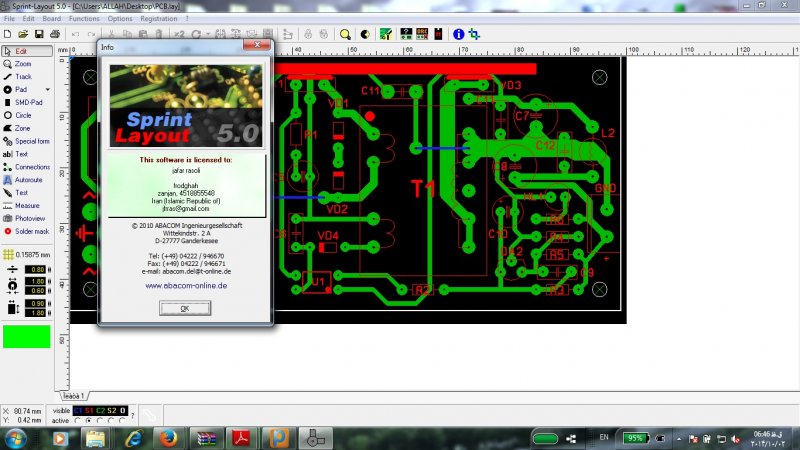
Task: Set C1 as active layer radio button
Action: point(78,420)
